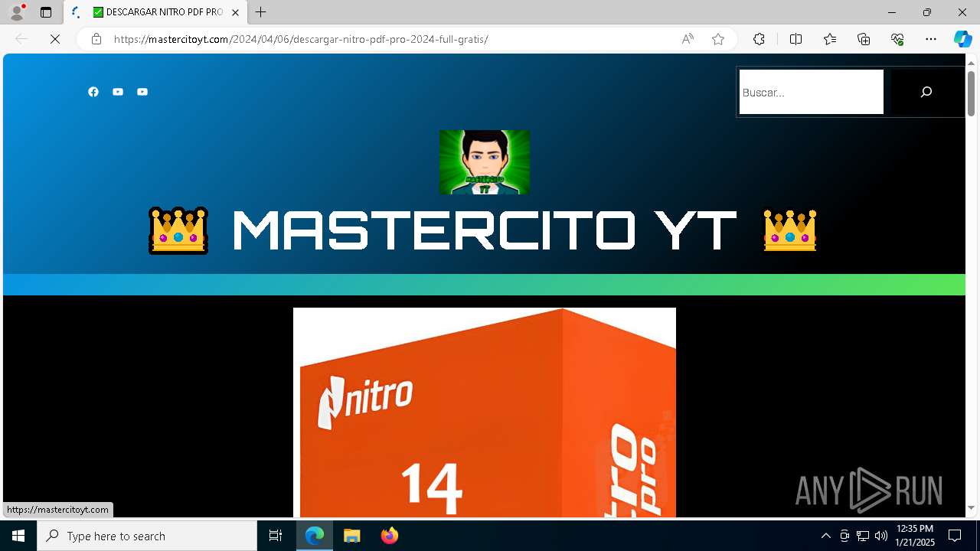Launch Firefox from the taskbar
The image size is (980, 551).
[x=390, y=536]
